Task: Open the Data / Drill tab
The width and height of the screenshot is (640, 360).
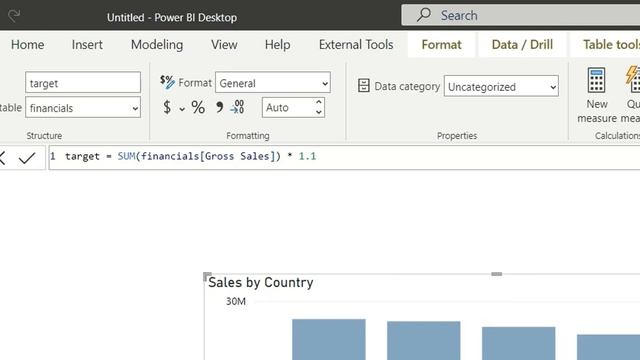Action: coord(522,44)
